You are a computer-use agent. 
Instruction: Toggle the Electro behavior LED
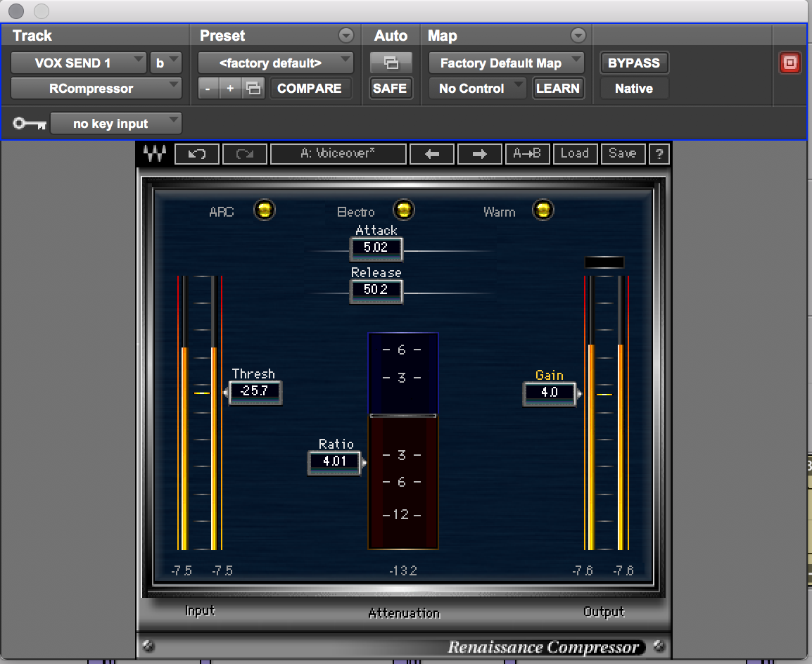tap(404, 210)
